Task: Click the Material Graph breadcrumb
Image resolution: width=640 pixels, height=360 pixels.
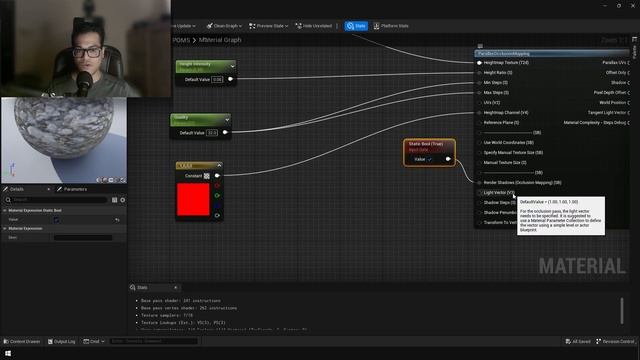Action: 220,40
